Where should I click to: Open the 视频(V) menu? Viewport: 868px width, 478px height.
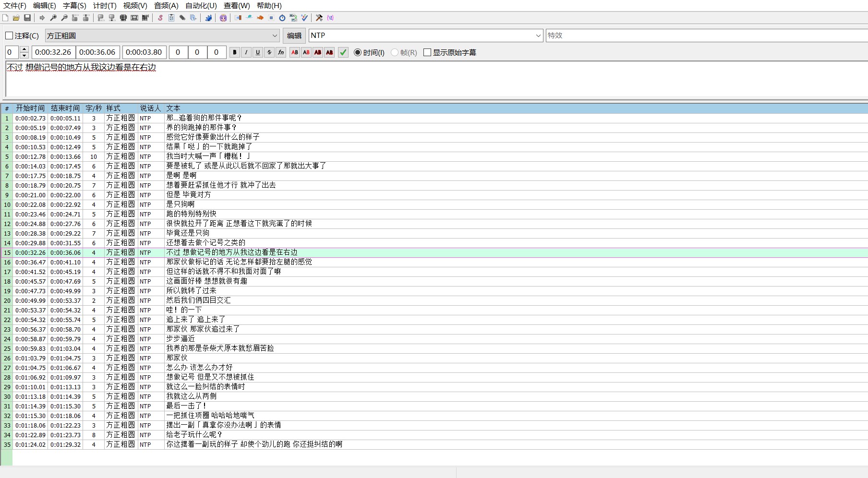click(x=135, y=6)
